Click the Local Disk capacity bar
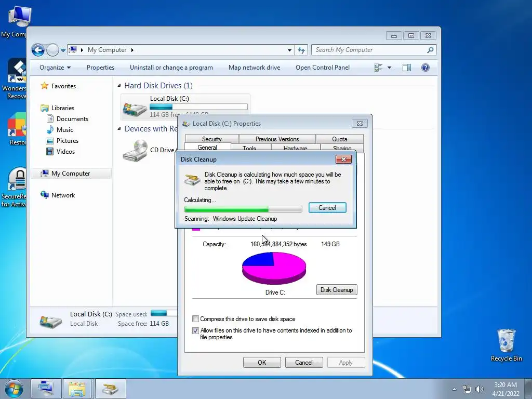This screenshot has height=399, width=532. point(198,107)
